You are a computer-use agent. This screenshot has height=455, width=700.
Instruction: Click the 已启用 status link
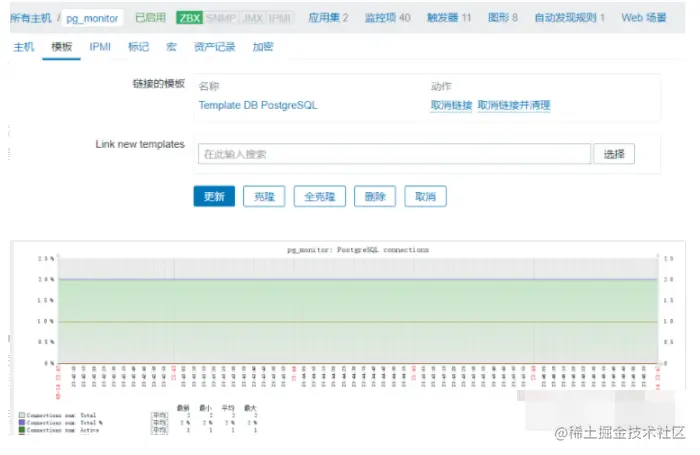coord(150,18)
